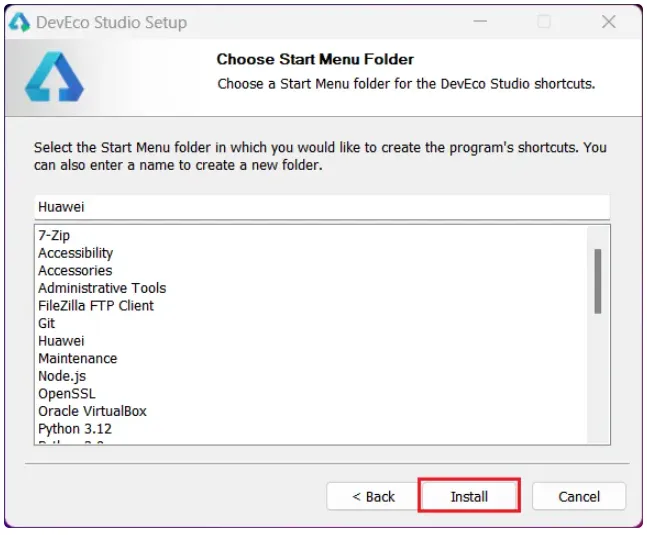This screenshot has height=535, width=647.
Task: Select Oracle VirtualBox folder
Action: click(92, 411)
